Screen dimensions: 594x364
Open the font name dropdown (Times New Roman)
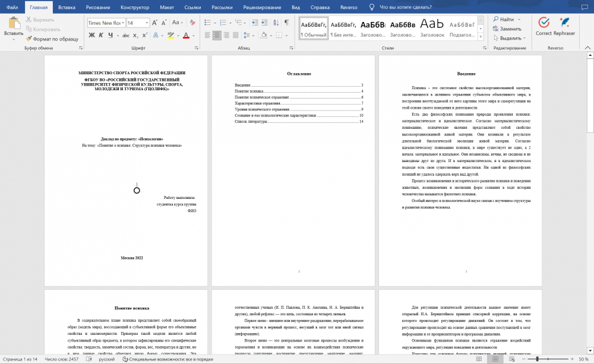click(x=123, y=23)
